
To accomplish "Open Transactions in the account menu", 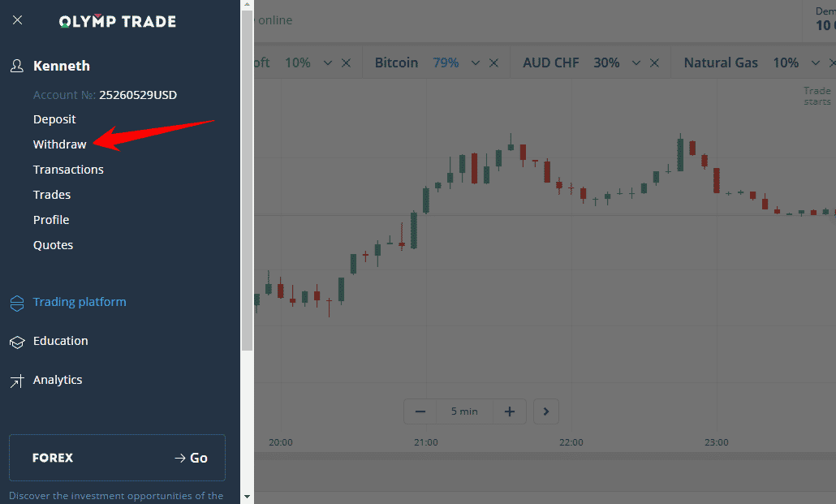I will tap(68, 170).
